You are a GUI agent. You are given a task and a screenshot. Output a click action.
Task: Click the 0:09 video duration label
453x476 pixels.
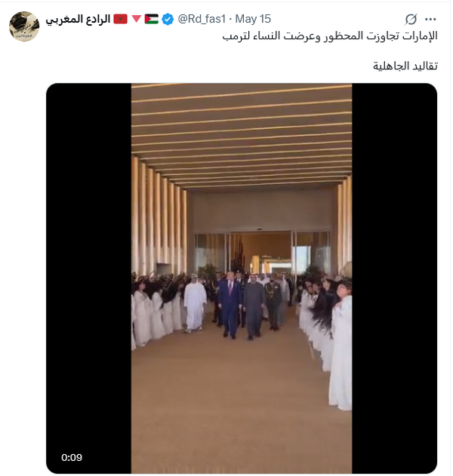(72, 457)
